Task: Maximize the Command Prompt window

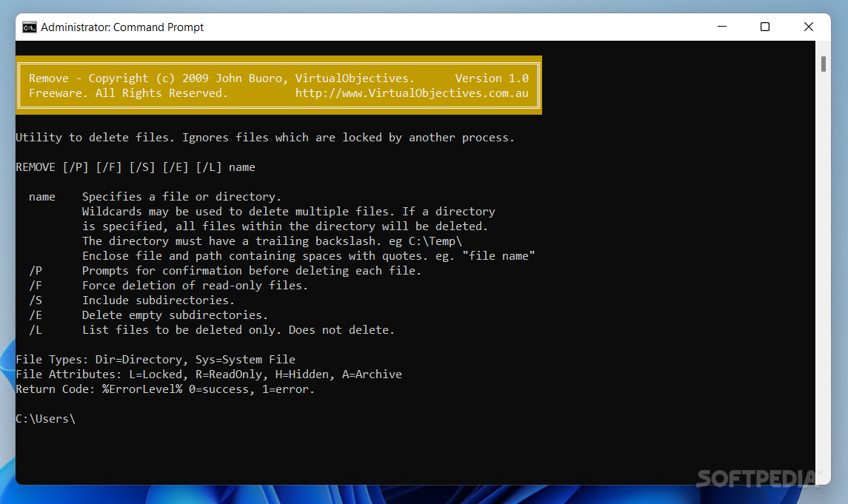Action: tap(765, 27)
